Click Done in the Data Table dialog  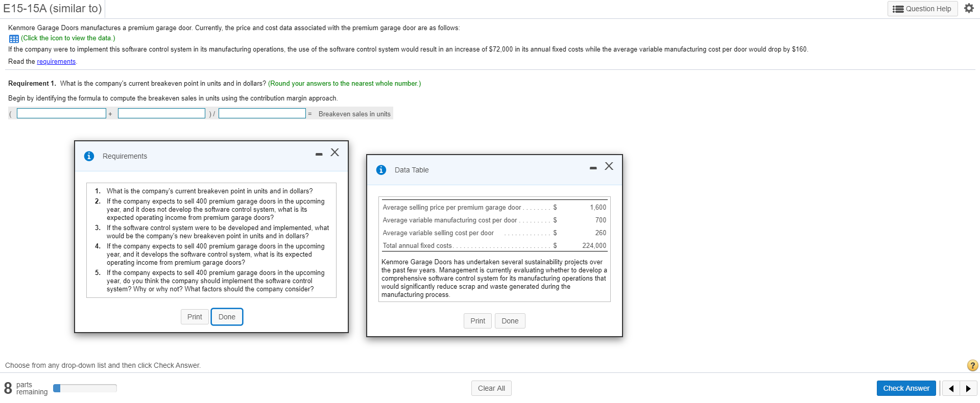(510, 321)
